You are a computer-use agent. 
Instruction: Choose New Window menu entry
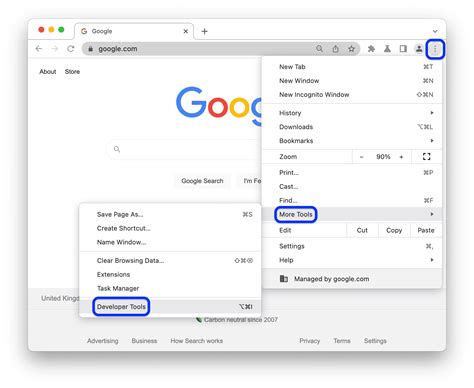(352, 81)
